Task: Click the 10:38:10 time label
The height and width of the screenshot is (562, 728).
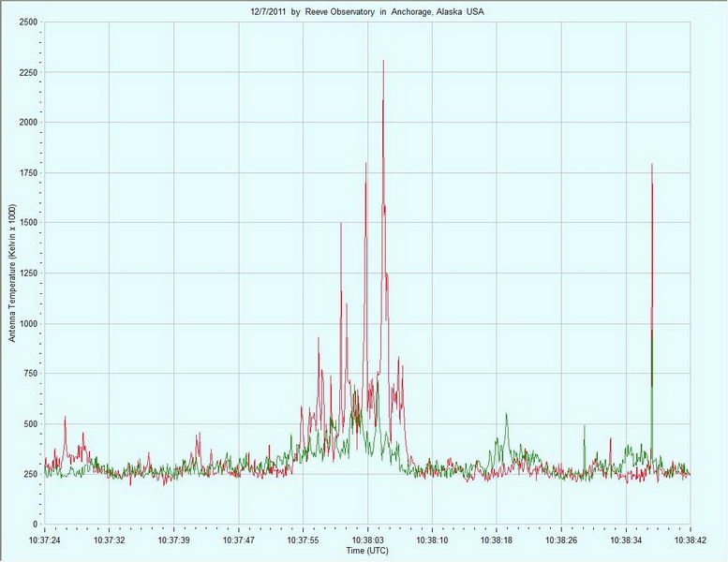Action: [x=432, y=540]
